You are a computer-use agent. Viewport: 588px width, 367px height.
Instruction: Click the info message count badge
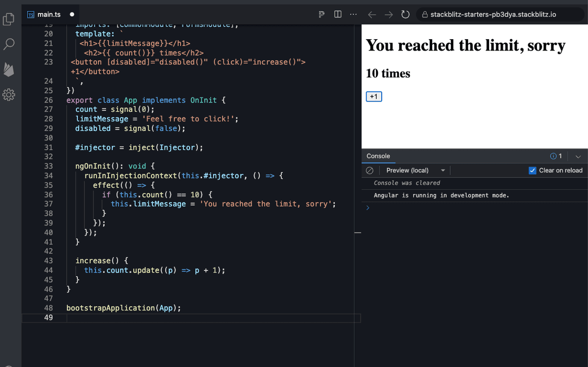[x=556, y=156]
